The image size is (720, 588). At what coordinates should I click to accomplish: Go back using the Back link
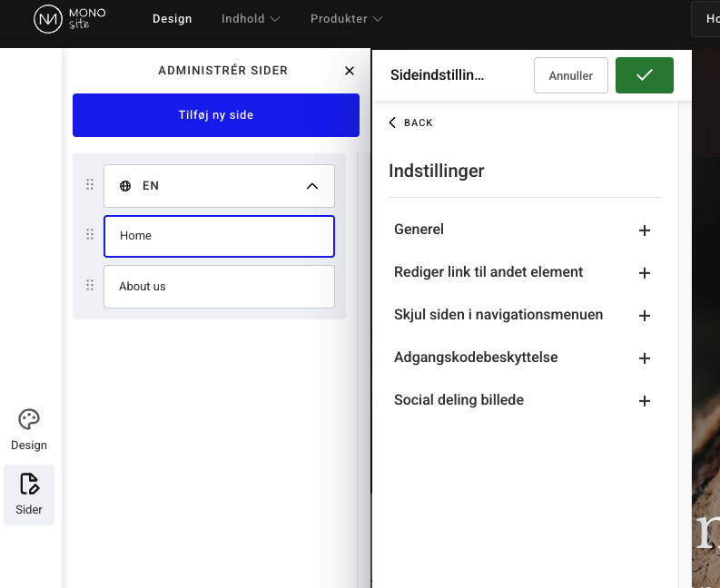tap(410, 122)
